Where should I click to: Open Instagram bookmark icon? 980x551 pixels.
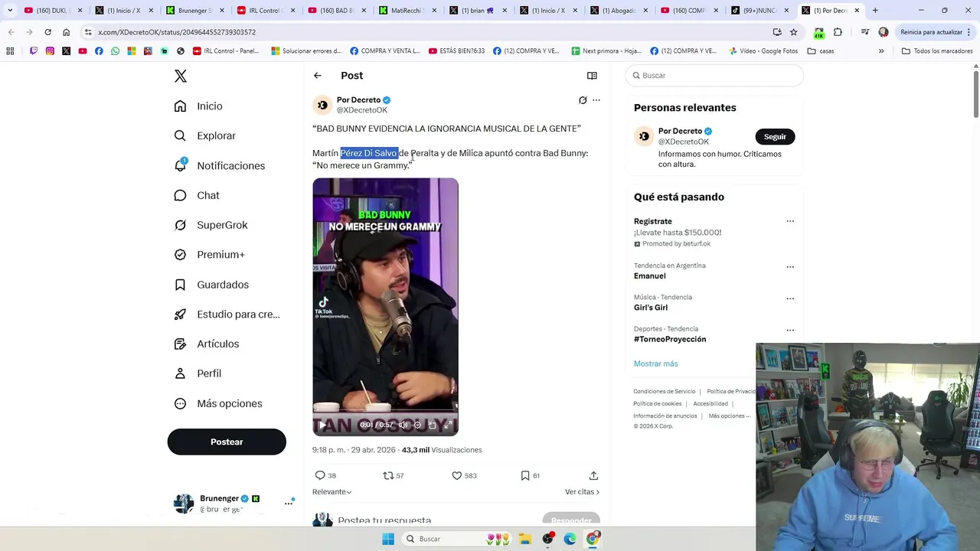click(x=50, y=51)
